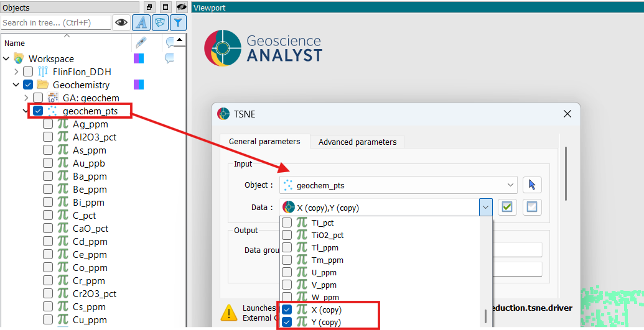The width and height of the screenshot is (644, 330).
Task: Check the Al2O3_pct checkbox
Action: click(48, 137)
